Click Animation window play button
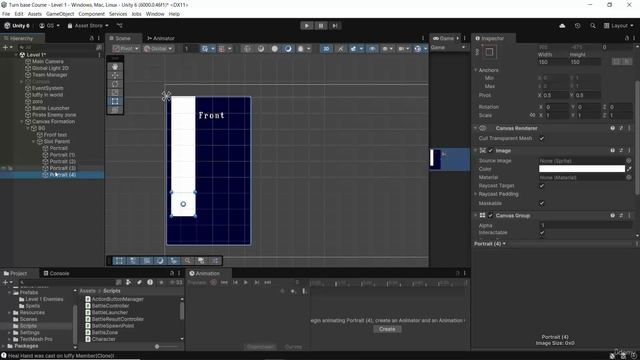The height and width of the screenshot is (360, 640). [x=246, y=282]
